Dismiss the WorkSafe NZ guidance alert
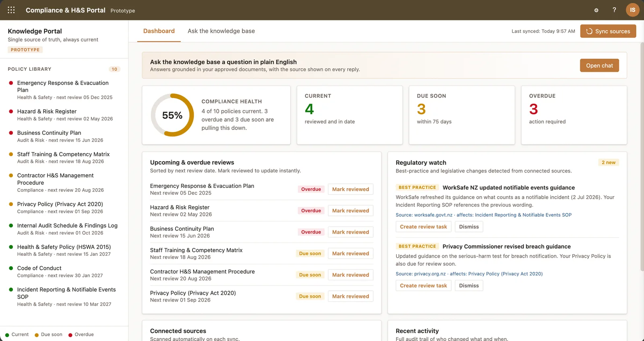This screenshot has height=341, width=644. tap(469, 227)
